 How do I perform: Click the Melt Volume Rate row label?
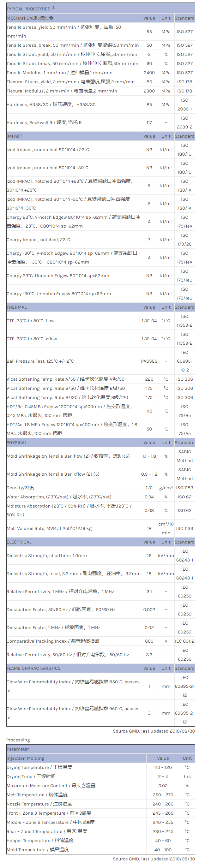(x=49, y=528)
